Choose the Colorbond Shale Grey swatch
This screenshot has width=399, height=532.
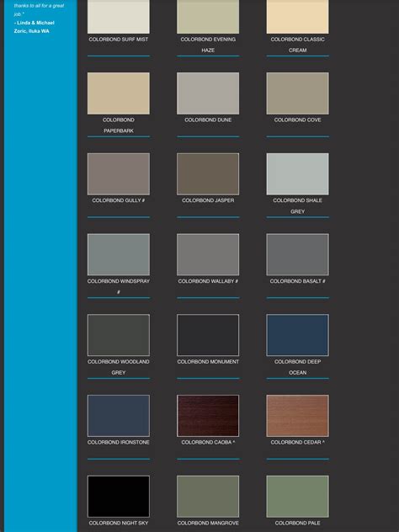click(x=297, y=173)
